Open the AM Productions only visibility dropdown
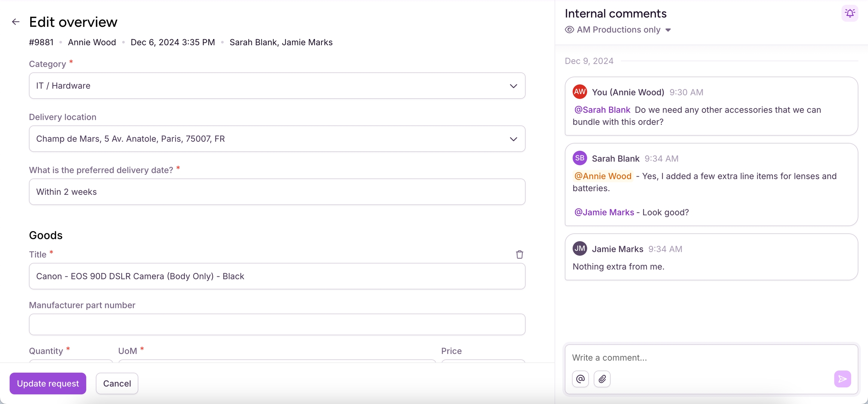Screen dimensions: 868x404 point(623,30)
